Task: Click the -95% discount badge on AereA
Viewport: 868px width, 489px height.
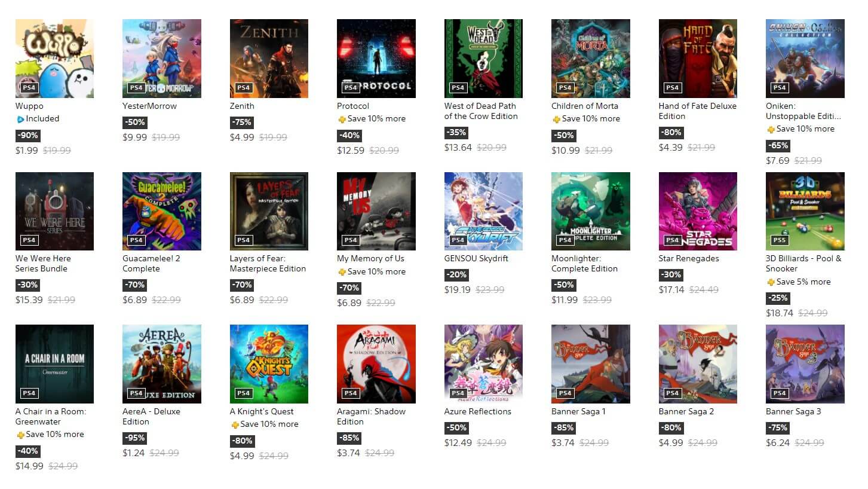Action: (134, 438)
